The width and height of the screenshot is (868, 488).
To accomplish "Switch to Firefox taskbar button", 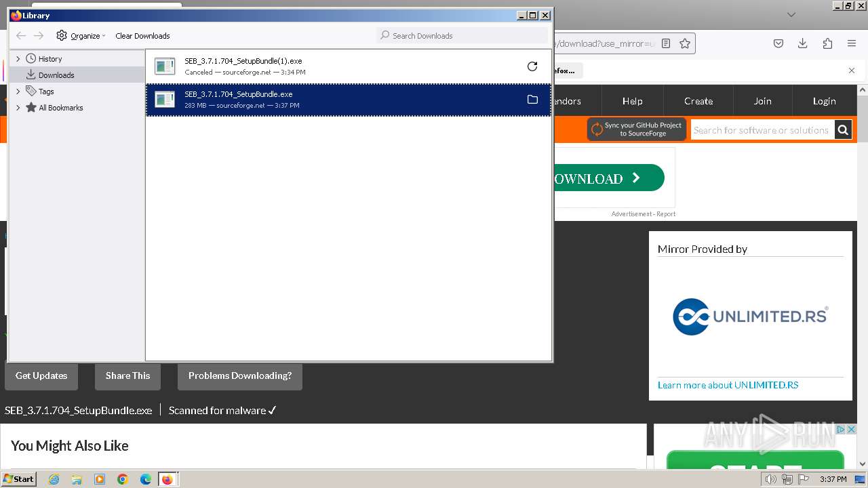I will 167,479.
